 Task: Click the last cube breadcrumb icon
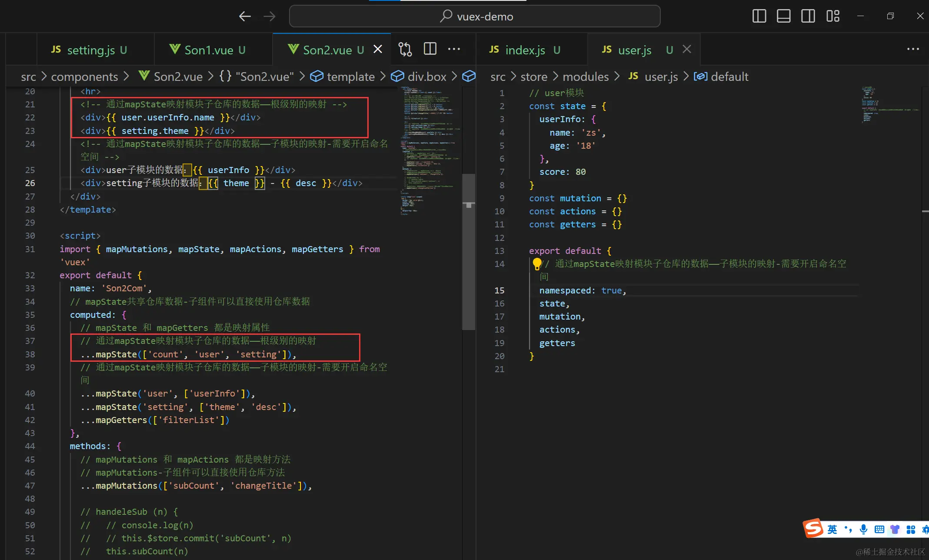[x=468, y=77]
